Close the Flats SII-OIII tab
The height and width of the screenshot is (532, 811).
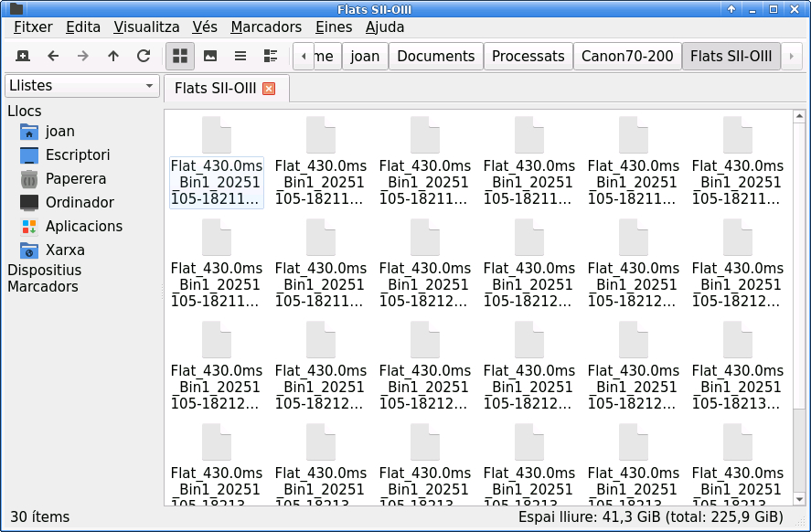(x=269, y=89)
